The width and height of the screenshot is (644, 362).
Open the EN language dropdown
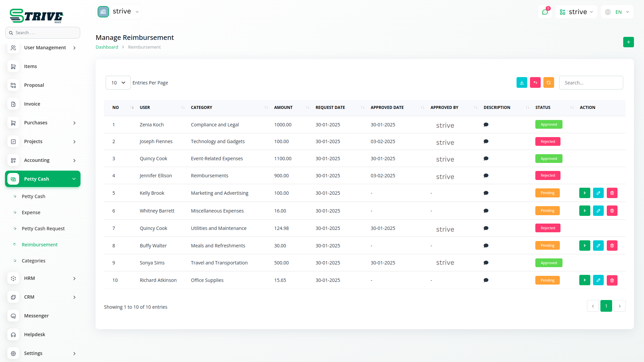[x=618, y=12]
